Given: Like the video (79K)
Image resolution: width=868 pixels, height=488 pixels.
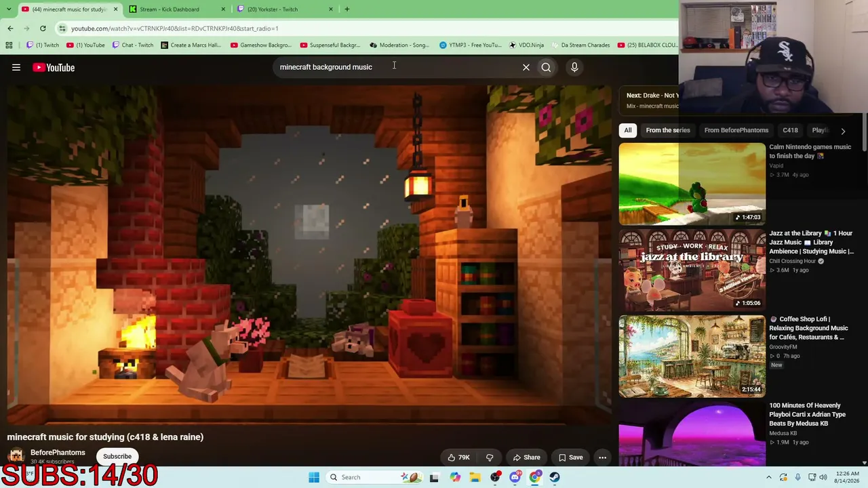Looking at the screenshot, I should tap(458, 457).
